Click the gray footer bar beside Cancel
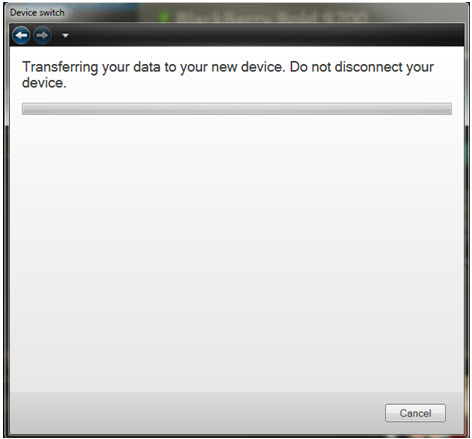 coord(197,413)
